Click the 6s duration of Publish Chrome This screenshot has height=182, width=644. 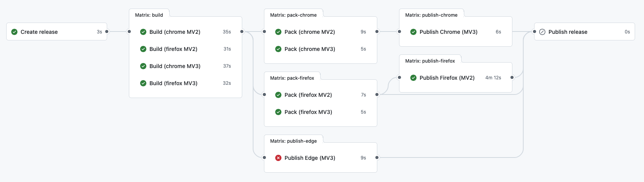pyautogui.click(x=498, y=32)
